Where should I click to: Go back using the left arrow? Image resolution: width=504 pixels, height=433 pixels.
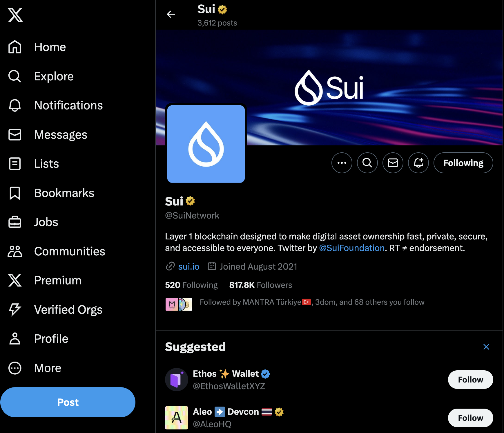(x=171, y=14)
